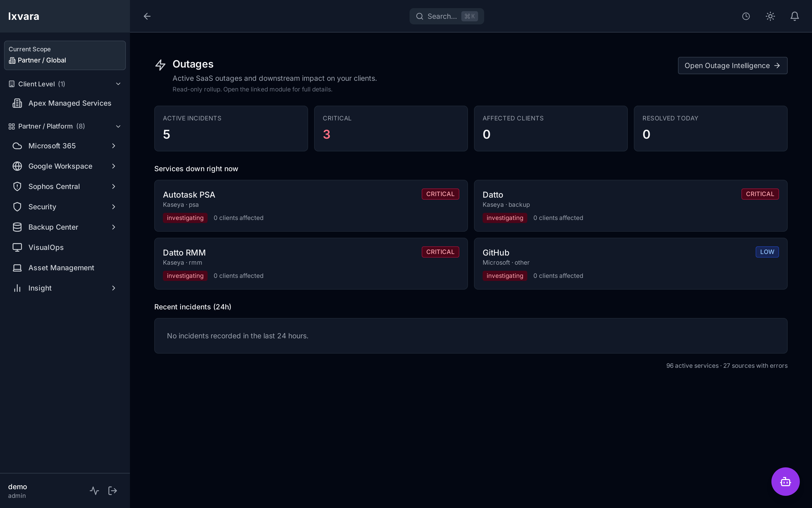Viewport: 812px width, 508px height.
Task: Click the Sophos Central shield icon
Action: point(17,186)
